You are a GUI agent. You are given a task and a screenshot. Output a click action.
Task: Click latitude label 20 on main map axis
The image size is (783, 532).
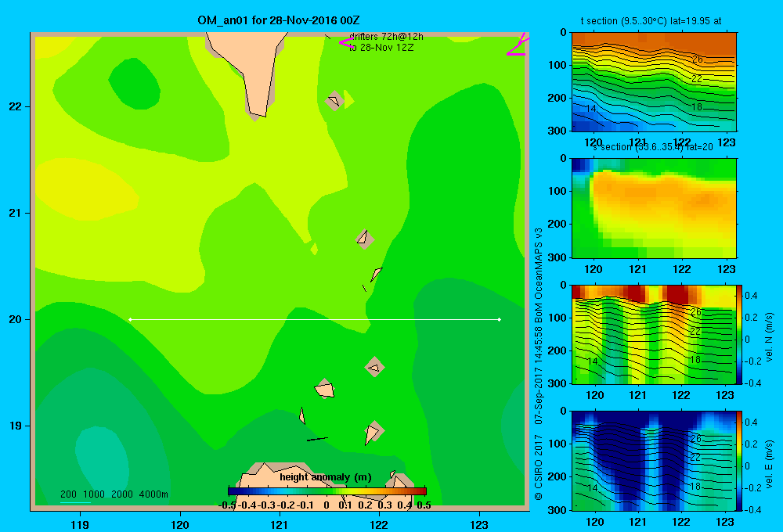point(16,319)
